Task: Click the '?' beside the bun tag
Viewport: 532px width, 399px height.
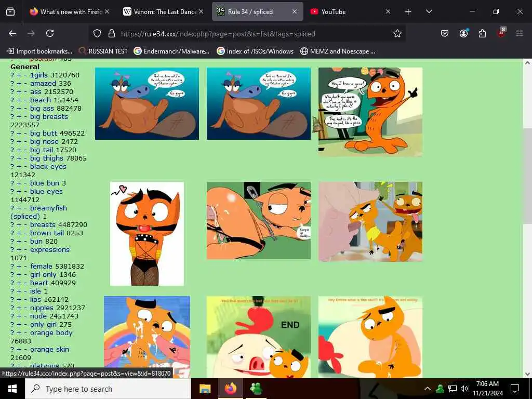Action: 12,242
